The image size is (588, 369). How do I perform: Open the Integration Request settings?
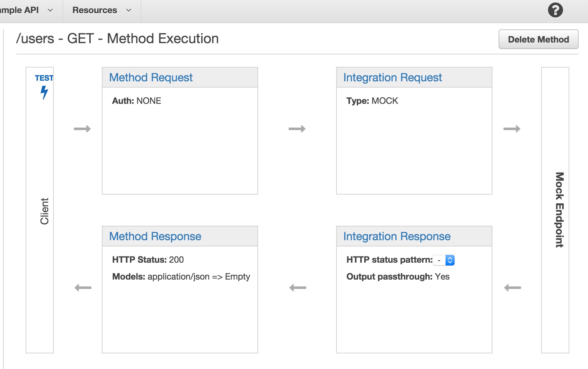pyautogui.click(x=393, y=77)
